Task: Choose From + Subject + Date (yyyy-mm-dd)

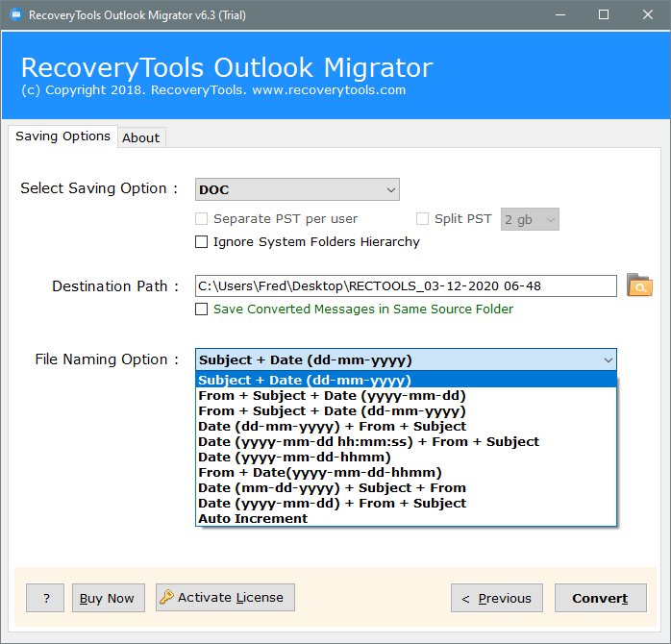Action: pos(406,395)
